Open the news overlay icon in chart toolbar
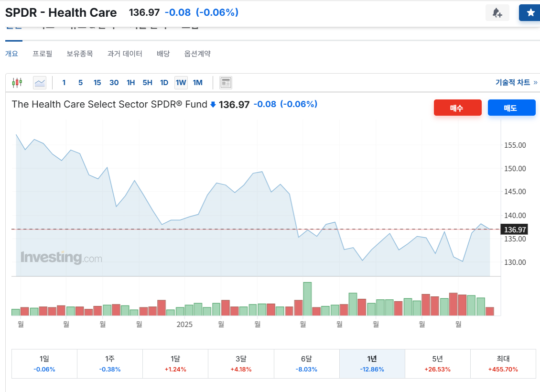The height and width of the screenshot is (392, 540). [226, 83]
